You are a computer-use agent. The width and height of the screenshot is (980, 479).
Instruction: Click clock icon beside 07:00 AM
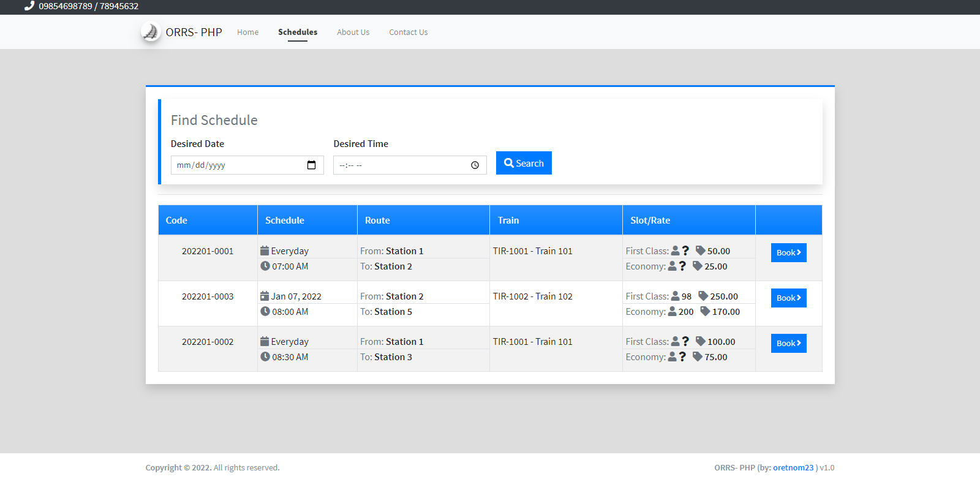coord(265,266)
